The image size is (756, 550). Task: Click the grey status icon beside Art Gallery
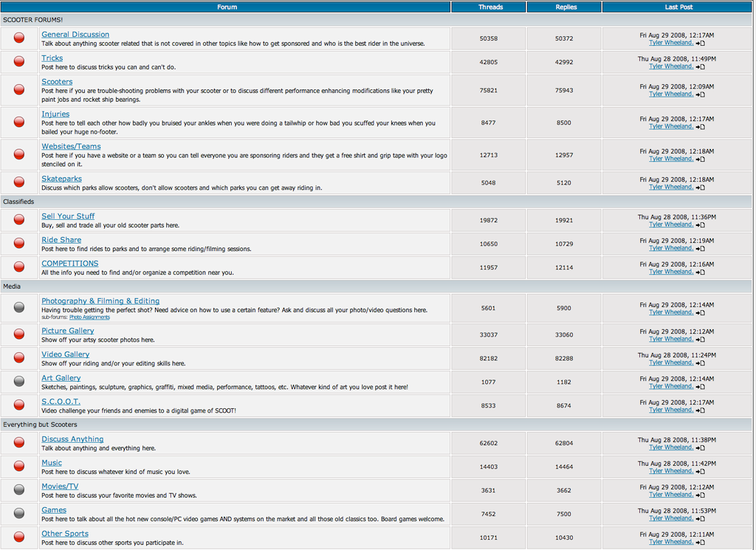19,382
